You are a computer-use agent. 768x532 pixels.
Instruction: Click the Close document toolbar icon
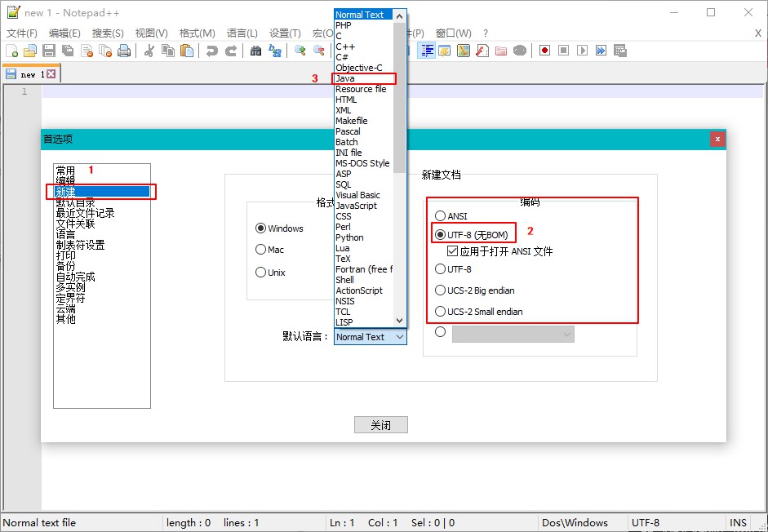tap(87, 51)
